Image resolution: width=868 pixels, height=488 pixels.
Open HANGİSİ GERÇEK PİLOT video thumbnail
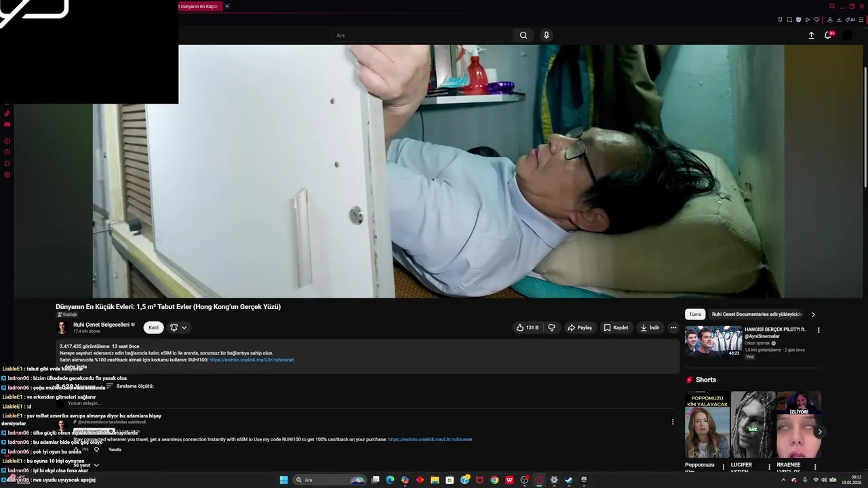pos(713,342)
